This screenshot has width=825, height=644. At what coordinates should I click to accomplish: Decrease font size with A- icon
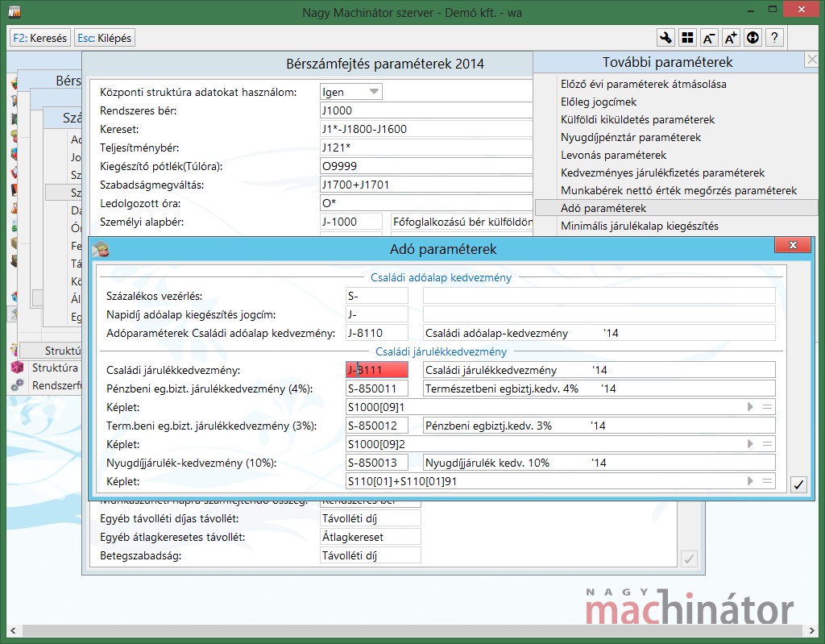(709, 38)
